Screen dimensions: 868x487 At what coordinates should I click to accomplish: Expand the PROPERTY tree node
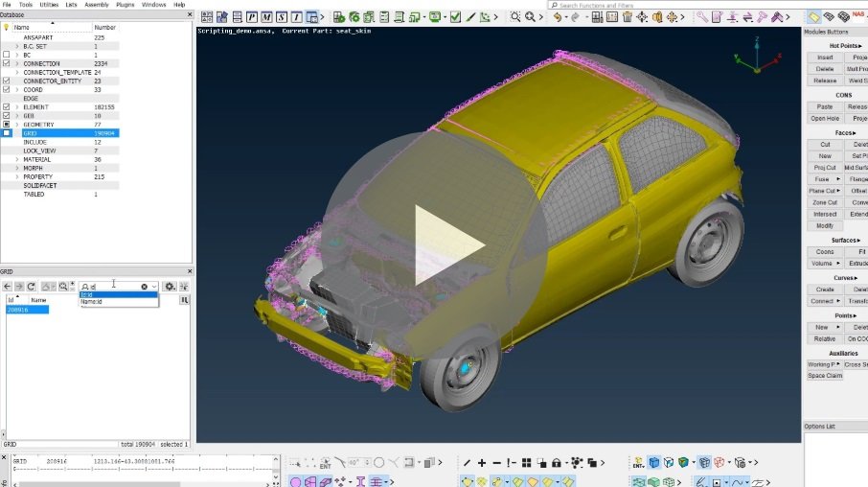tap(17, 176)
